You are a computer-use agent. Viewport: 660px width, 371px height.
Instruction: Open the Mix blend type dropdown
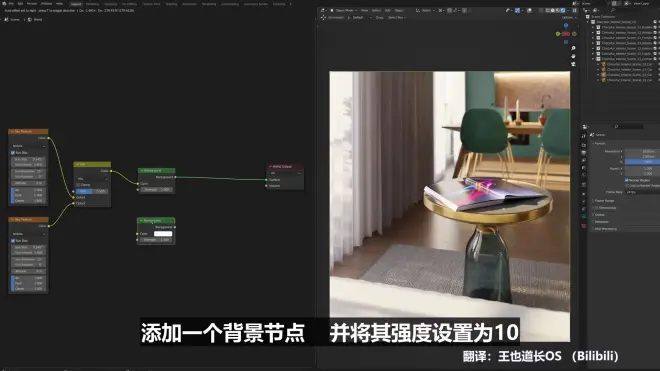(92, 179)
